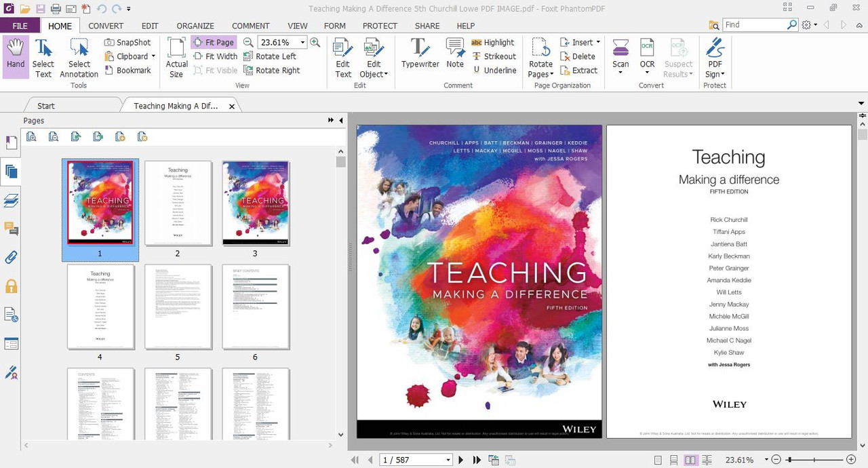Toggle facing pages display mode
868x468 pixels.
pos(690,460)
